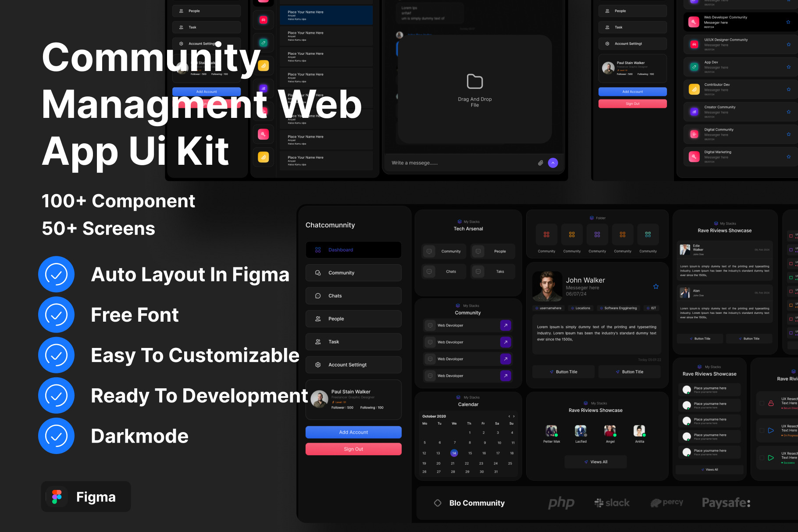798x532 pixels.
Task: Click the Write a messege input field
Action: coord(460,163)
